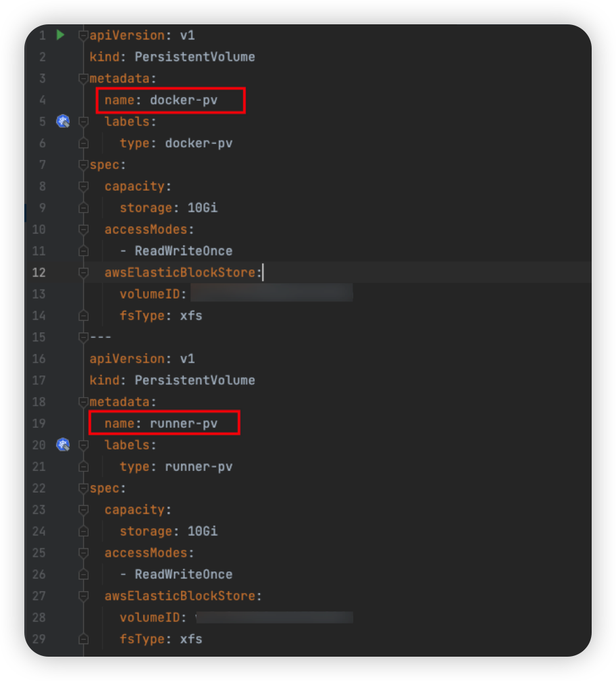Click the Kubernetes gutter icon beside line 5
This screenshot has height=681, width=616.
[x=63, y=122]
